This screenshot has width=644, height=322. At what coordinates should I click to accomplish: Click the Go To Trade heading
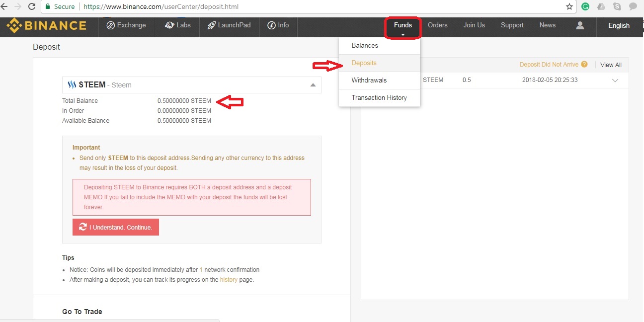[82, 312]
